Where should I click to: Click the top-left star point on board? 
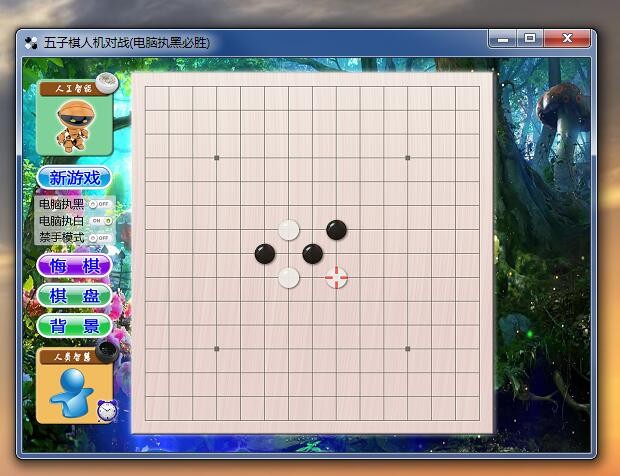(217, 158)
